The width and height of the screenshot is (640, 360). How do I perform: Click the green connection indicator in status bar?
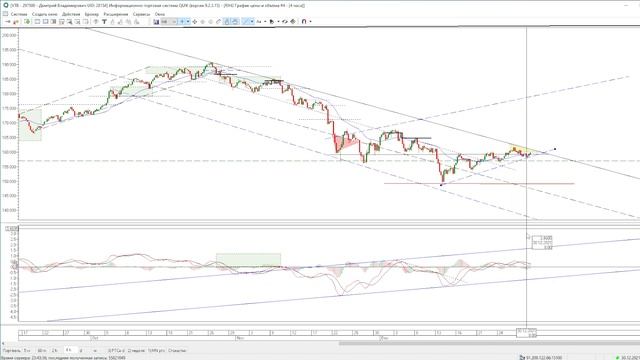click(617, 358)
